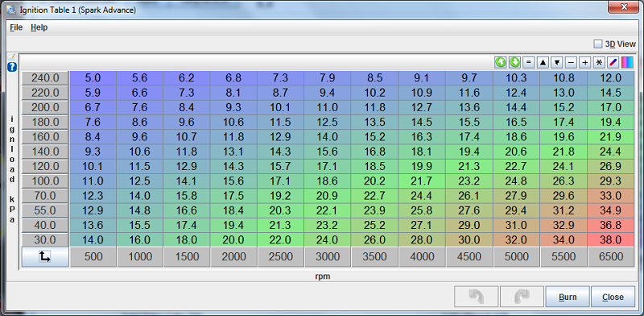
Task: Click the green up-arrow table toolbar icon
Action: tap(500, 63)
